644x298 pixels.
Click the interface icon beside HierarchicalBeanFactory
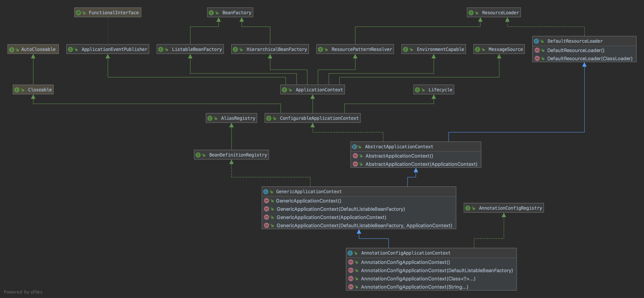(235, 49)
